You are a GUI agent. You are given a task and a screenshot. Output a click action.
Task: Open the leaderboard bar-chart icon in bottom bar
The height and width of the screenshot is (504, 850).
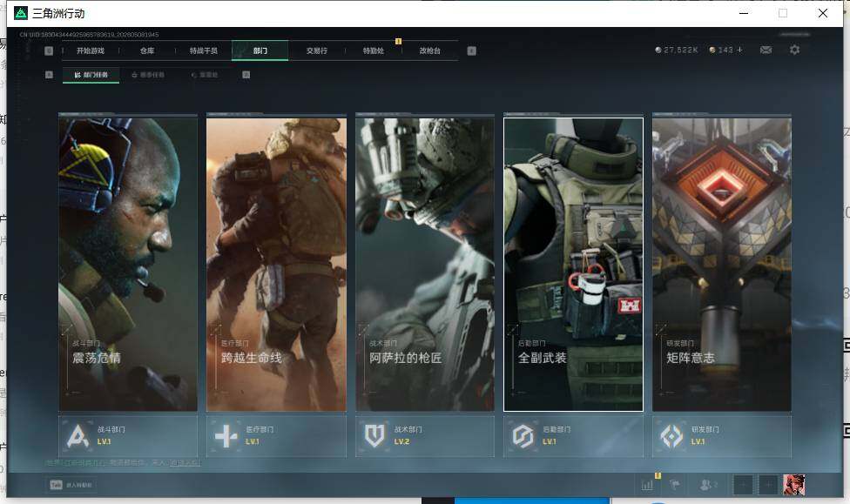(647, 485)
